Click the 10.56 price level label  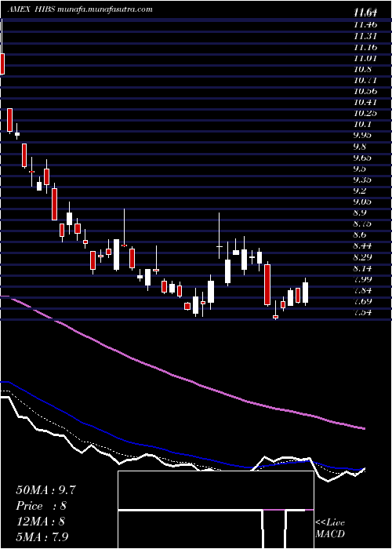coord(365,92)
